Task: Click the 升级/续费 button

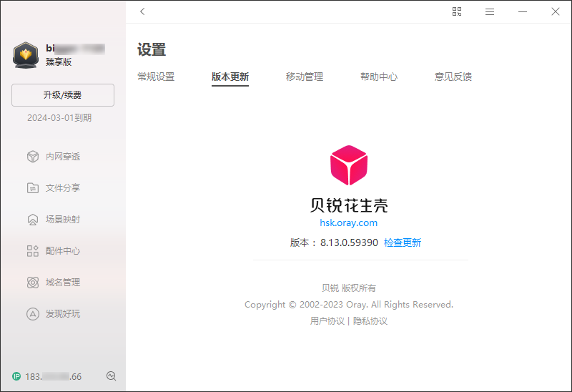Action: click(63, 95)
